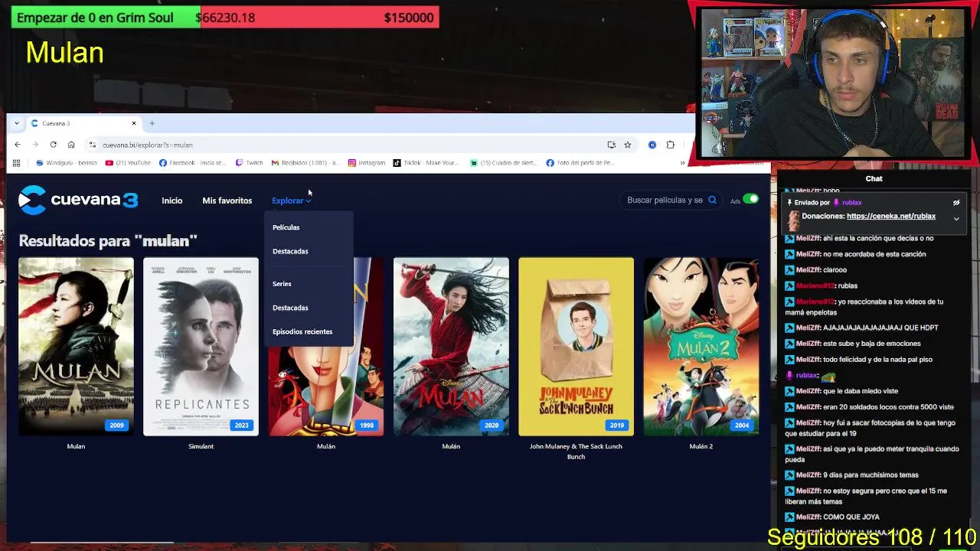980x551 pixels.
Task: Click chat message "COMO QUE JOYA"
Action: pos(851,517)
